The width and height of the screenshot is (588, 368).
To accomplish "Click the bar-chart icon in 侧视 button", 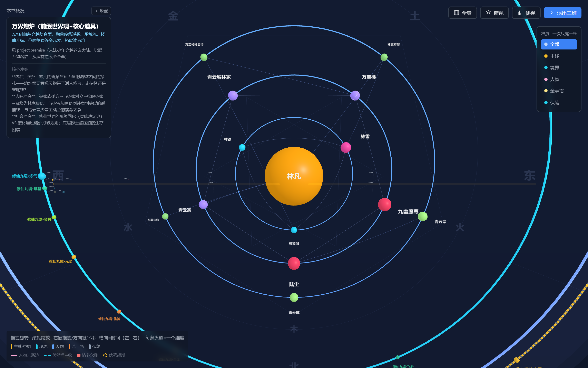I will pos(520,13).
